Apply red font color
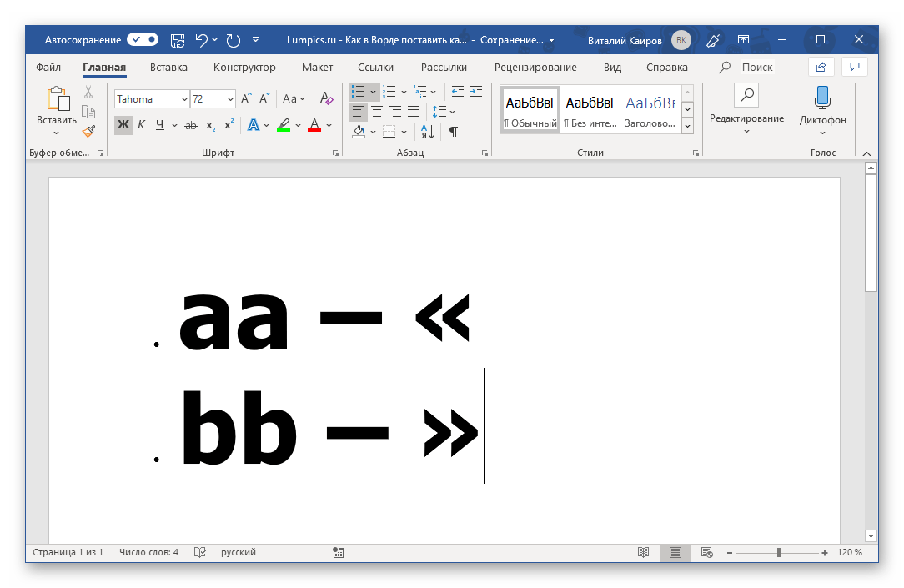The image size is (904, 588). click(314, 125)
